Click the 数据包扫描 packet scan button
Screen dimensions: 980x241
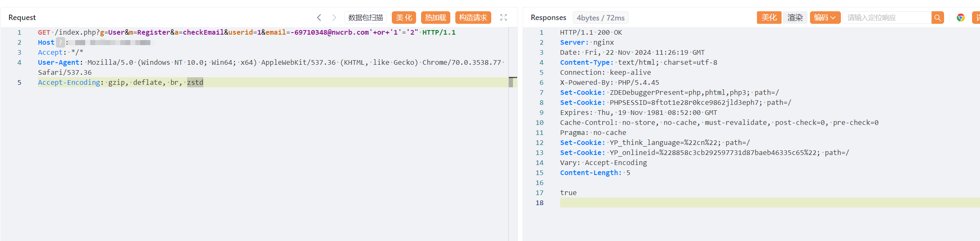tap(366, 18)
